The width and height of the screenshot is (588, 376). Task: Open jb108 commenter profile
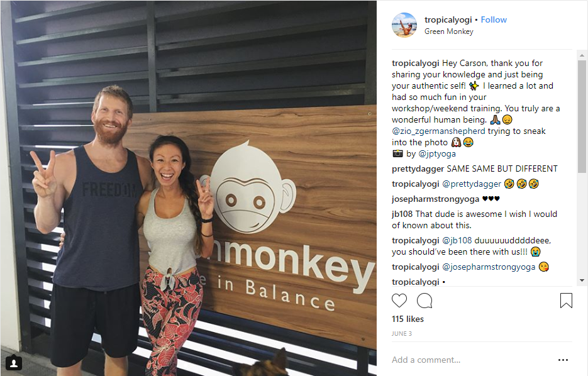402,214
